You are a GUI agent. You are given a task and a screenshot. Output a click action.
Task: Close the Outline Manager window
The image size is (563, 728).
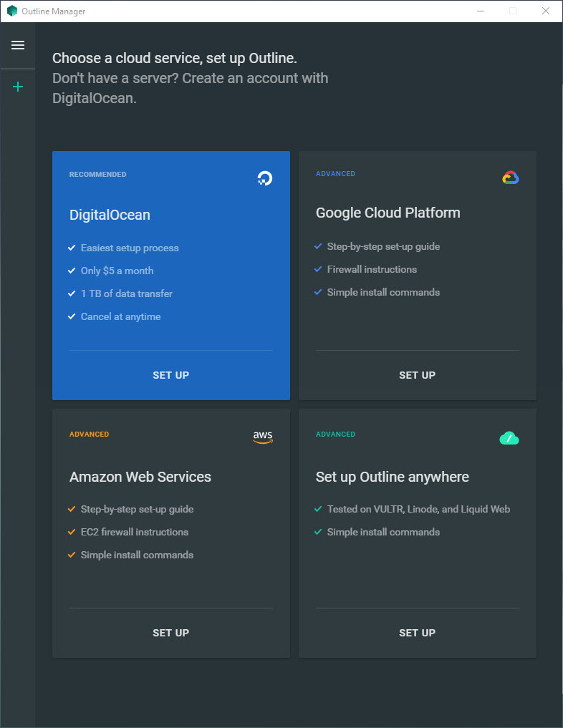pos(546,11)
